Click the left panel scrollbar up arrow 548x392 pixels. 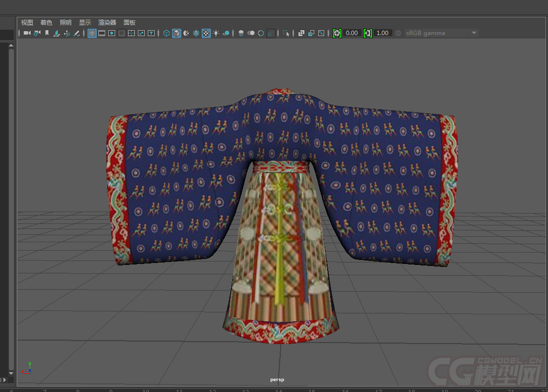pyautogui.click(x=11, y=45)
